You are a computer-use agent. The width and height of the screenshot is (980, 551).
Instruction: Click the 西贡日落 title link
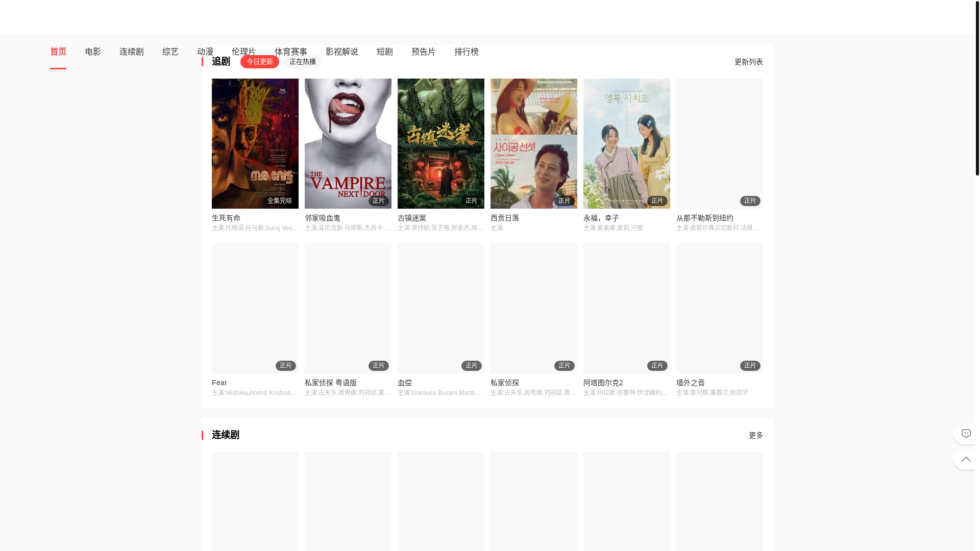click(505, 218)
